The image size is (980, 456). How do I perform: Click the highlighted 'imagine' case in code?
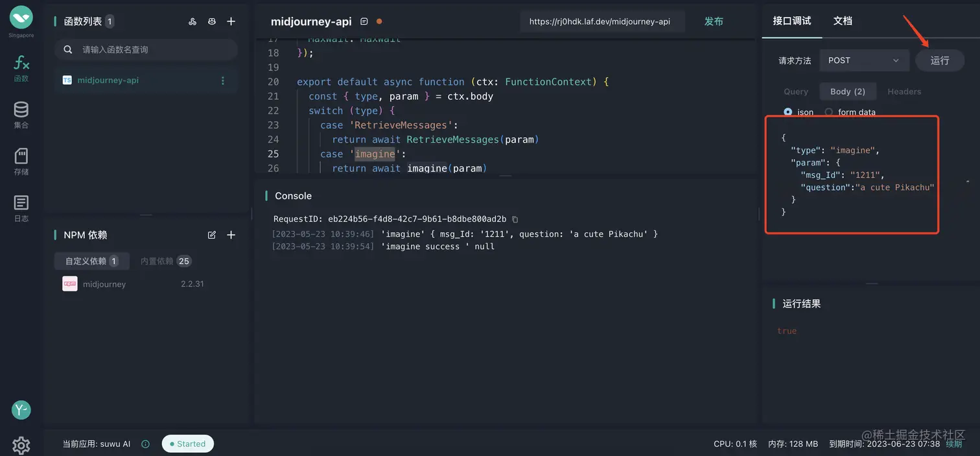(375, 154)
